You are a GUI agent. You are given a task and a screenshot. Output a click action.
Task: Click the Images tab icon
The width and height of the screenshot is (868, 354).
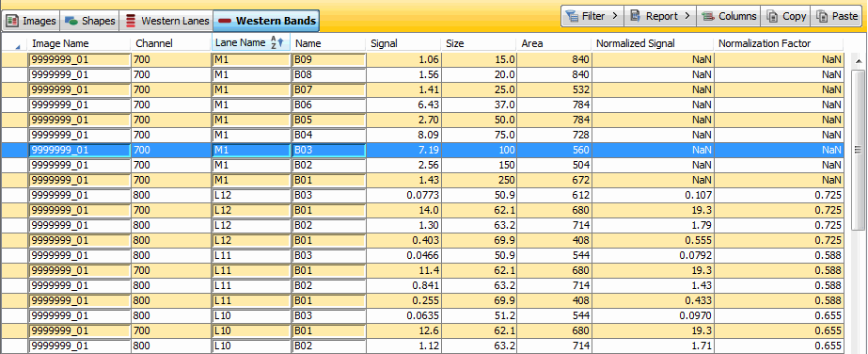[13, 21]
